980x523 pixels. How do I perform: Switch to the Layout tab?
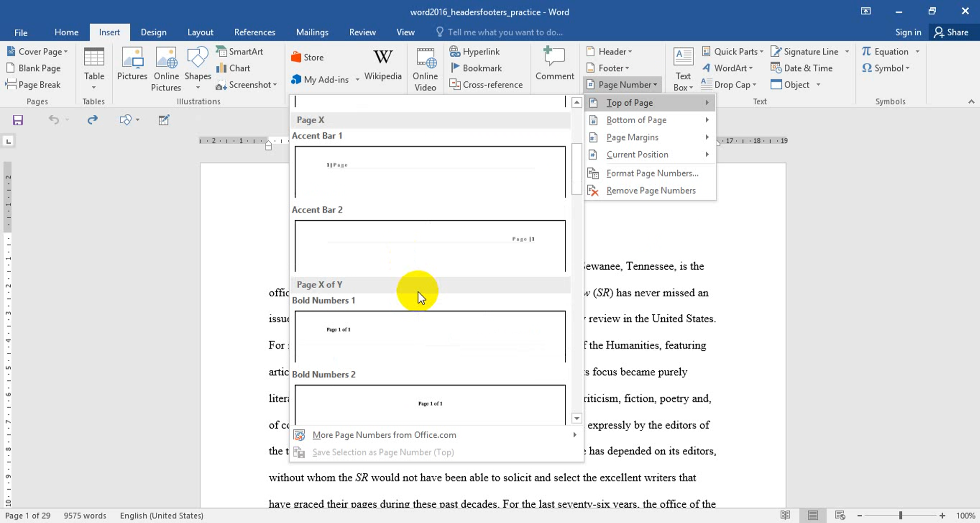200,32
